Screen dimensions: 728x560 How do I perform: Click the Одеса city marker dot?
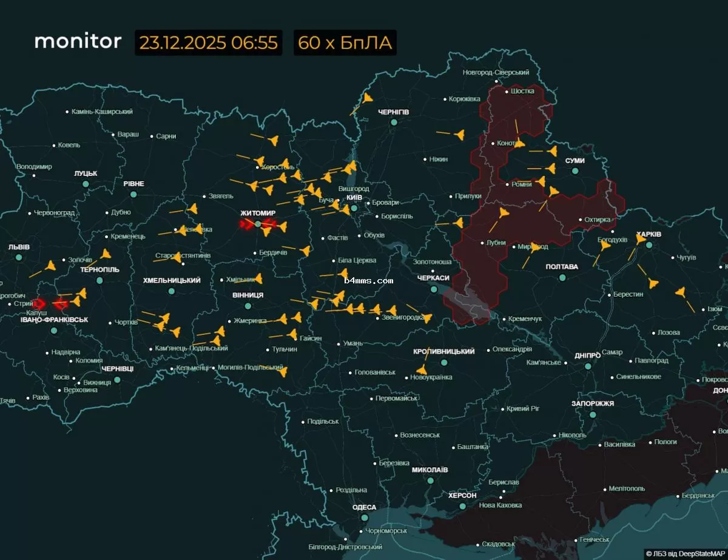(365, 518)
